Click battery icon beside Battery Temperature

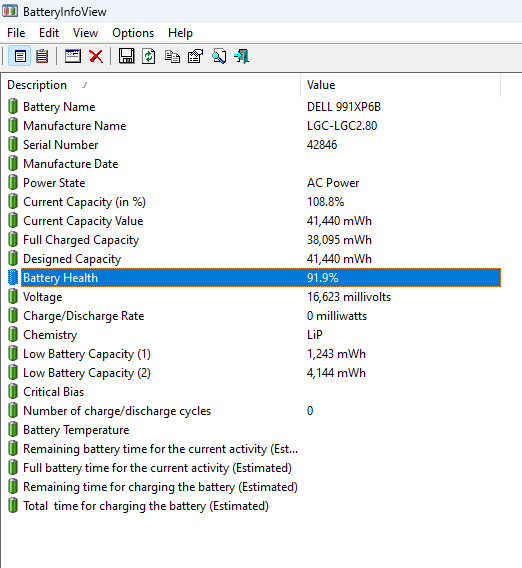(x=13, y=430)
